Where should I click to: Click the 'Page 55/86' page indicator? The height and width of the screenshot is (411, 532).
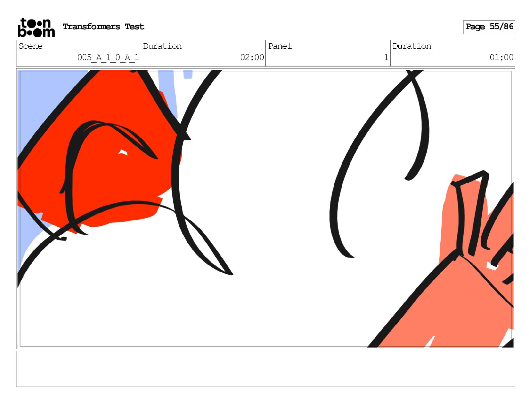coord(489,27)
